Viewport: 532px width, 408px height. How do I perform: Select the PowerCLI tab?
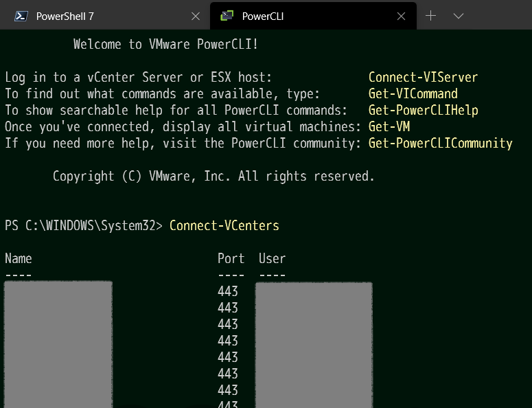click(313, 16)
